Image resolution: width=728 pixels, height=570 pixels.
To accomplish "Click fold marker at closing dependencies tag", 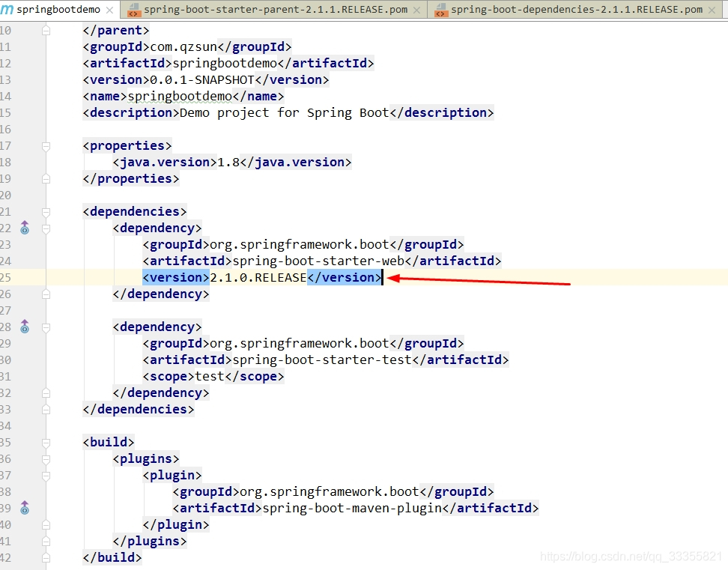I will pyautogui.click(x=46, y=410).
